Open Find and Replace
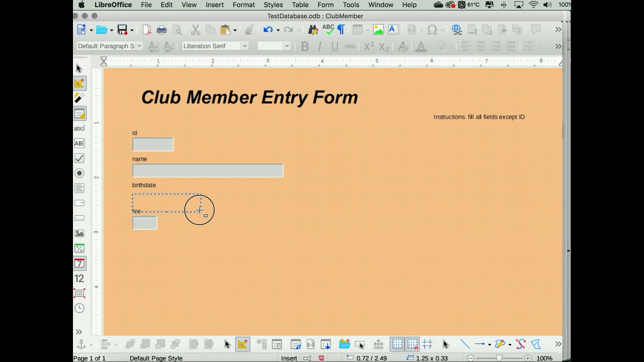This screenshot has height=362, width=644. tap(313, 30)
